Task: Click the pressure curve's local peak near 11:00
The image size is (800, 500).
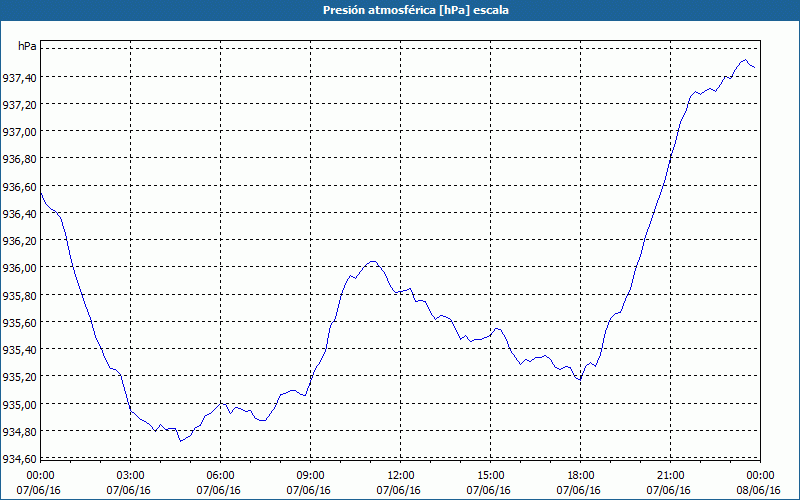Action: coord(372,261)
